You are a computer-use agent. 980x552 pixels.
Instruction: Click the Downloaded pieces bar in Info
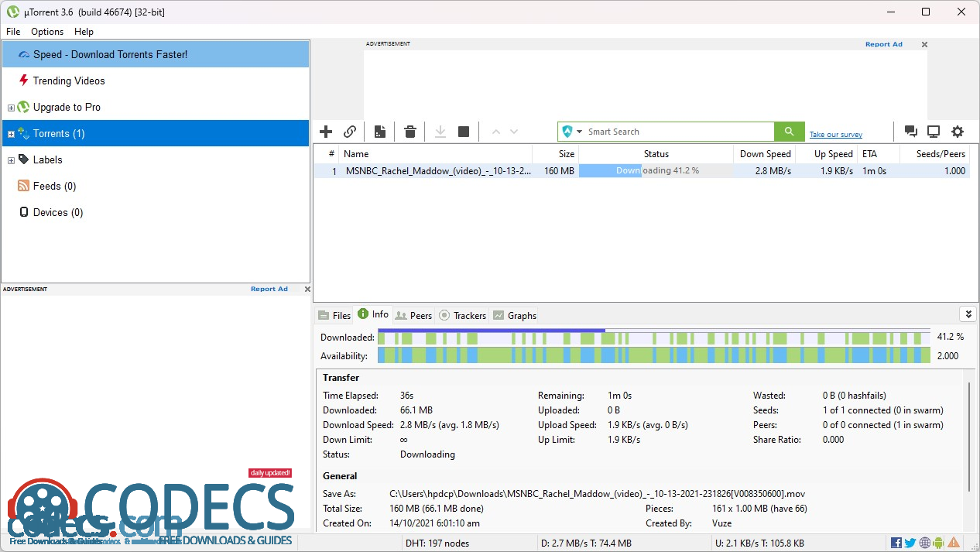[654, 337]
